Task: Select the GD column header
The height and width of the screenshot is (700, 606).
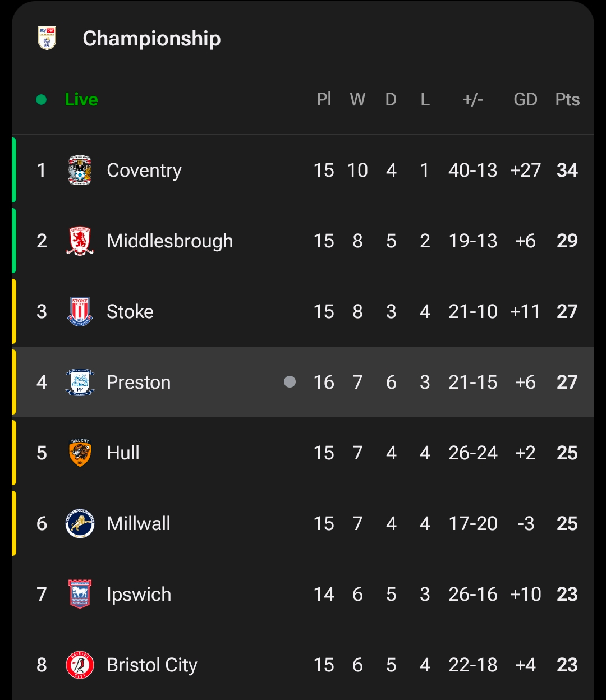Action: click(525, 100)
